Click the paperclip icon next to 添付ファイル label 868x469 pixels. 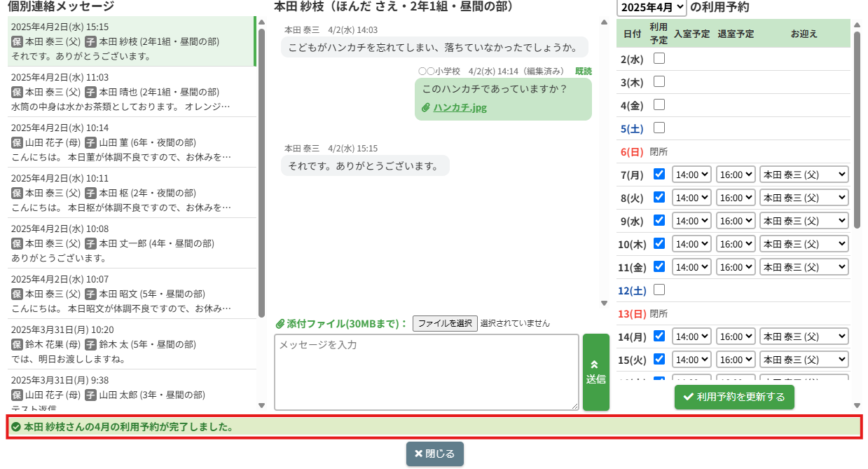[x=280, y=324]
